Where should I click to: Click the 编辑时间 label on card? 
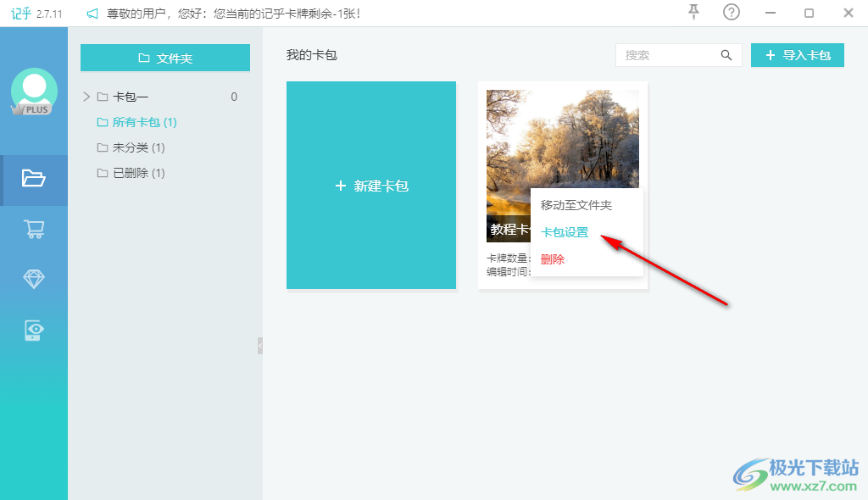point(508,272)
